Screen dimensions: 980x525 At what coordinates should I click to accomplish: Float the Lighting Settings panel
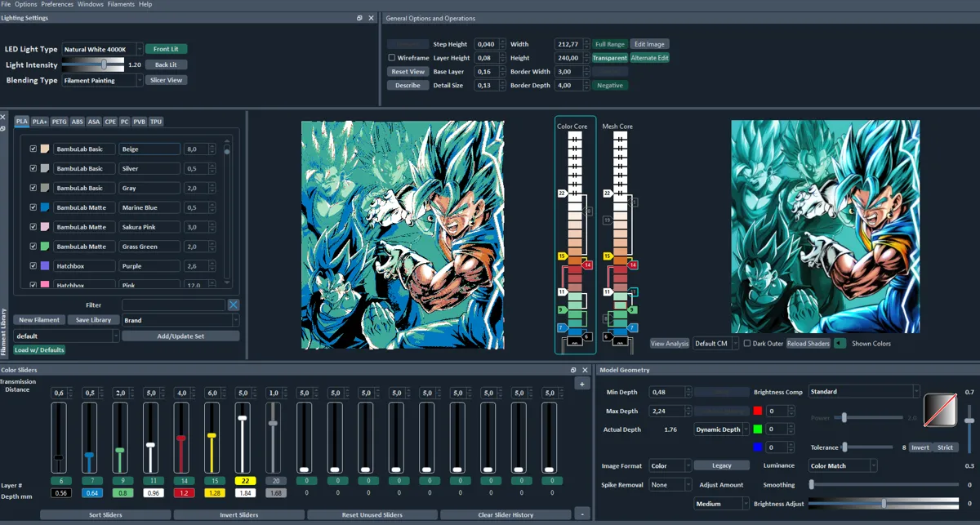360,18
